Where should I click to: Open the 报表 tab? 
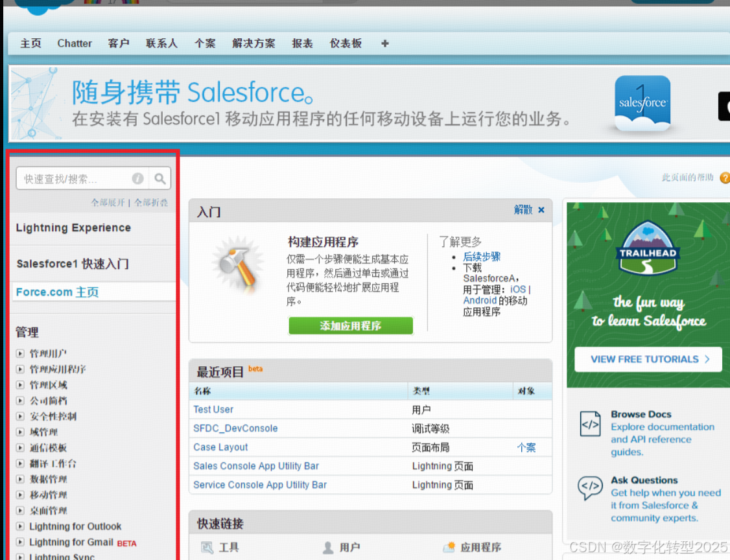tap(302, 43)
